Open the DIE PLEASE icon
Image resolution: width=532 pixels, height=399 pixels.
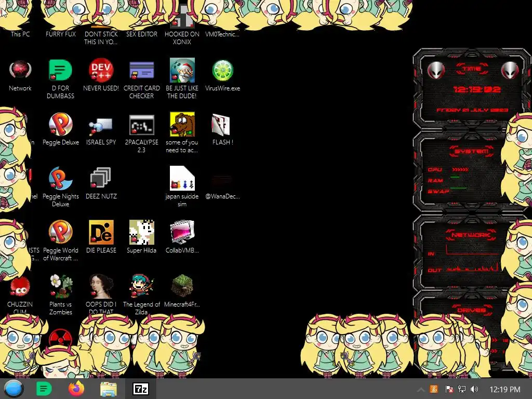(x=101, y=232)
